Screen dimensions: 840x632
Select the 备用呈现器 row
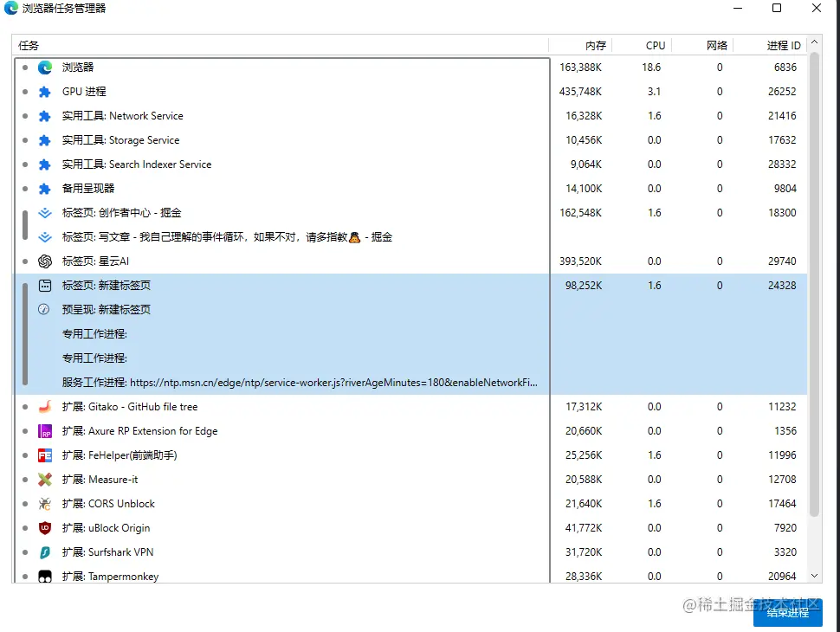pyautogui.click(x=410, y=189)
